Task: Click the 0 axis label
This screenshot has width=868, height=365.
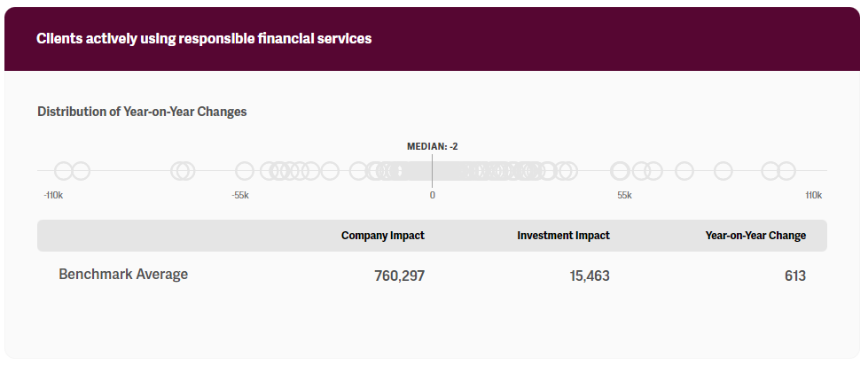Action: click(x=433, y=195)
